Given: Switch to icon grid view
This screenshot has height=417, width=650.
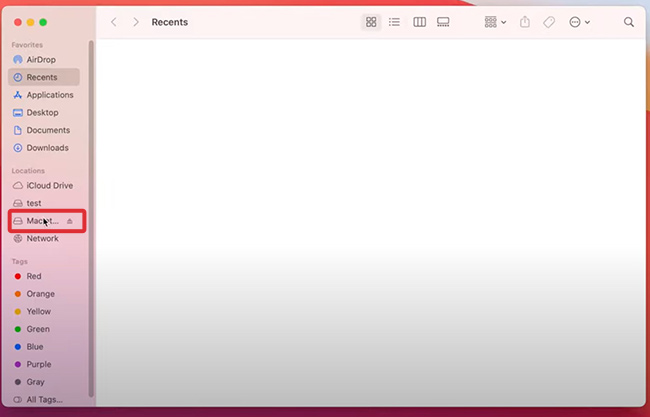Looking at the screenshot, I should pyautogui.click(x=371, y=22).
